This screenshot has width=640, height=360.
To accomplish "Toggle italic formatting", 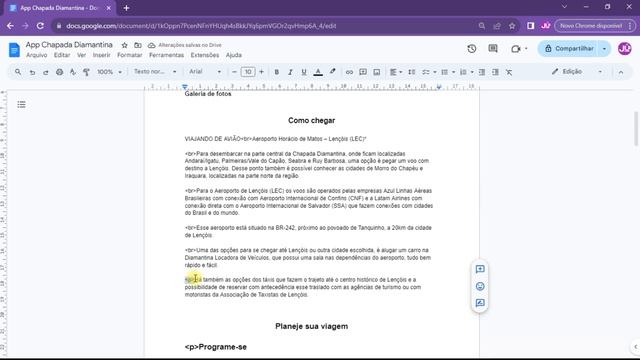I will click(x=290, y=72).
